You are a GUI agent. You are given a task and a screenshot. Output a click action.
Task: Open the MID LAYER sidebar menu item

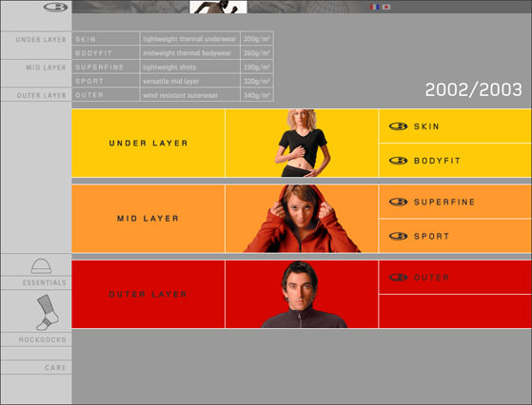click(46, 67)
